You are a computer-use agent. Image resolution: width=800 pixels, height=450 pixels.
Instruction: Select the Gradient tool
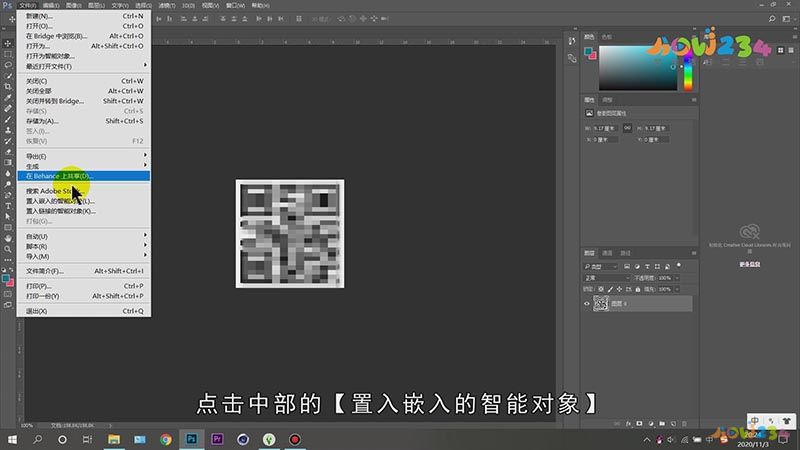(x=8, y=162)
